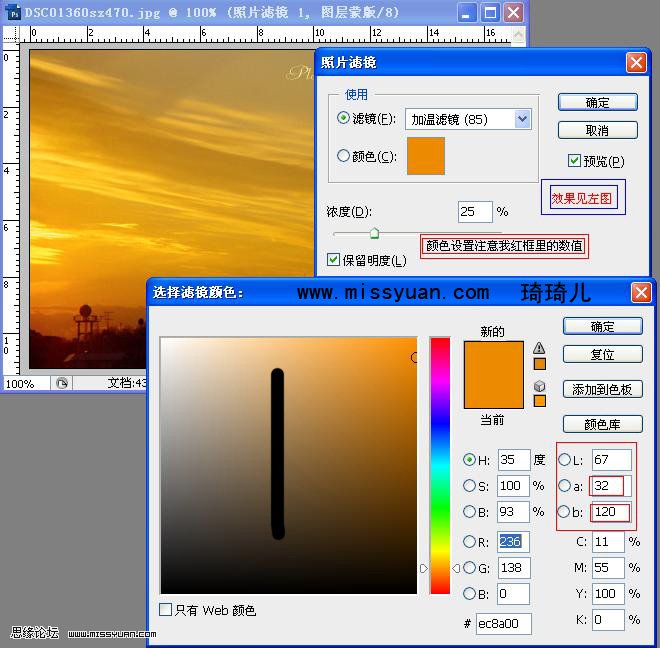Click the right hue slider arrow marker
660x648 pixels.
pyautogui.click(x=455, y=568)
